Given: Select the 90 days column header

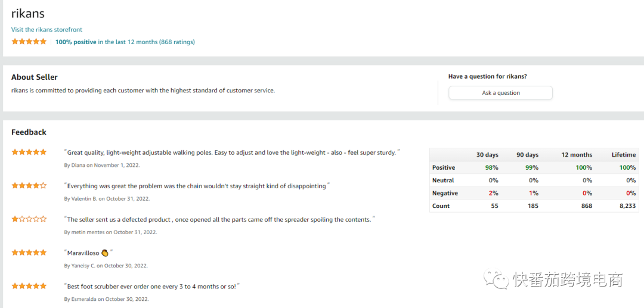Looking at the screenshot, I should (527, 155).
